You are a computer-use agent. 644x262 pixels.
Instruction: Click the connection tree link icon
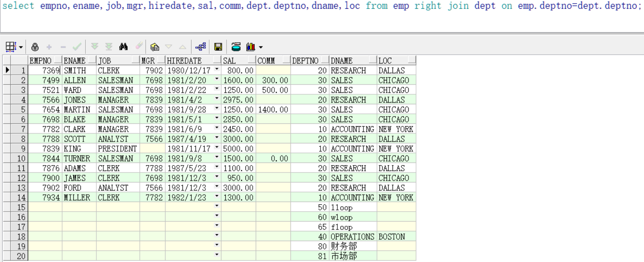coord(200,46)
